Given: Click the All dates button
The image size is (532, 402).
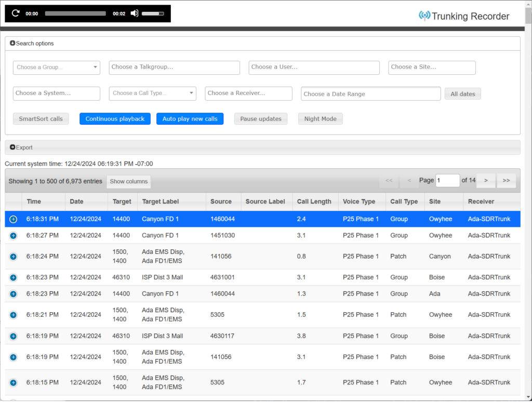Looking at the screenshot, I should (x=463, y=94).
